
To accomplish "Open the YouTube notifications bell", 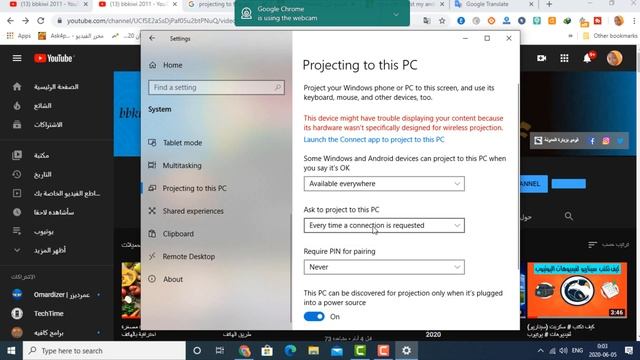I will point(587,58).
